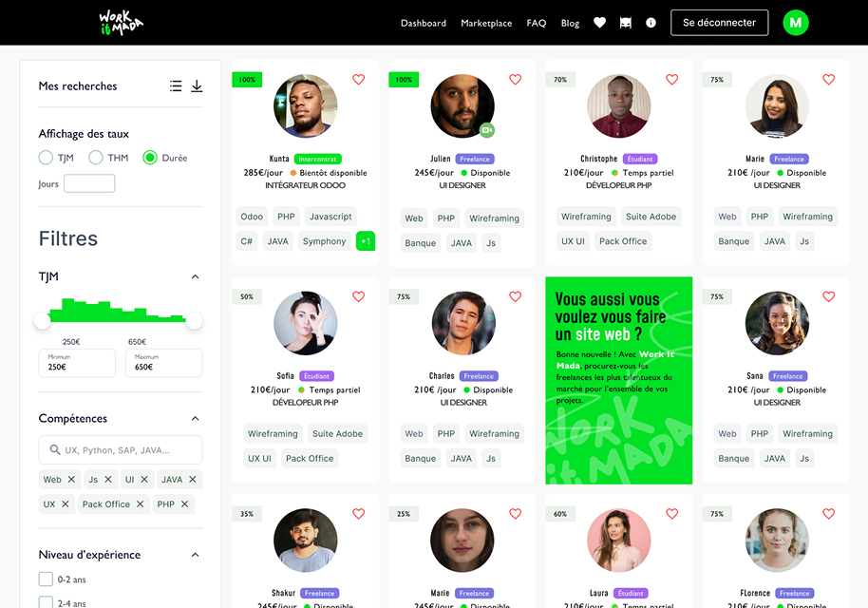868x608 pixels.
Task: Go to the Marketplace page
Action: point(486,23)
